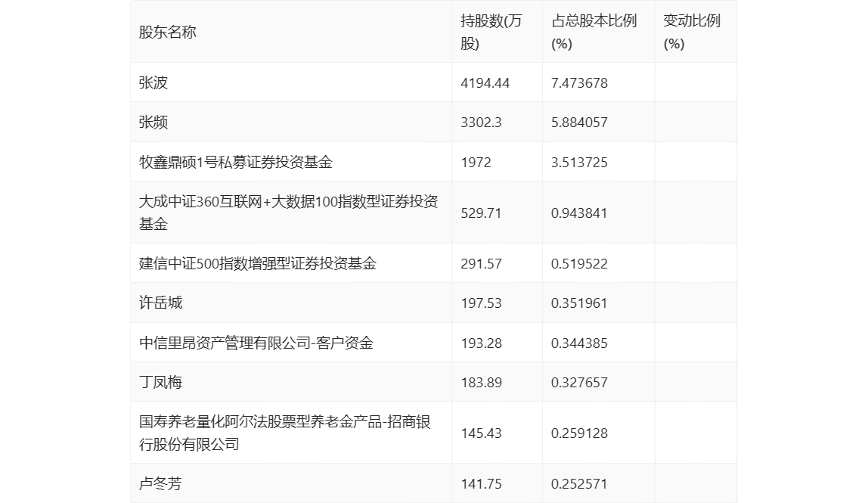Click the value 183.89
The width and height of the screenshot is (868, 503).
point(481,382)
